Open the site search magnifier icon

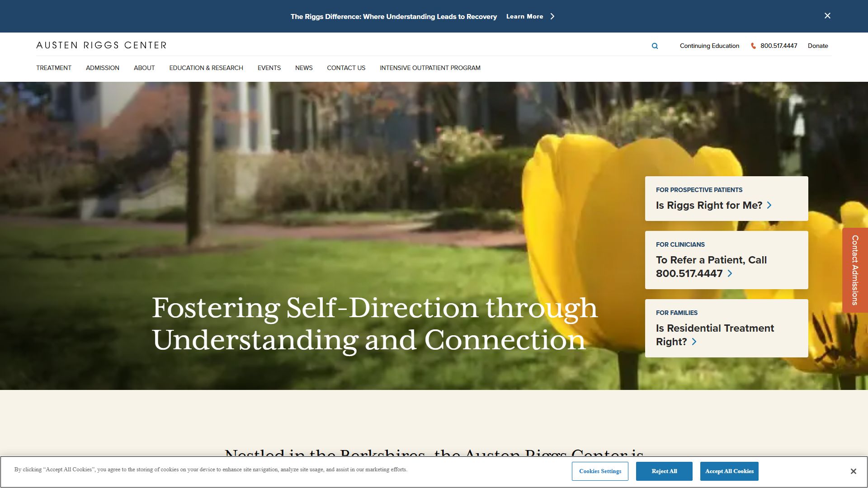tap(655, 46)
